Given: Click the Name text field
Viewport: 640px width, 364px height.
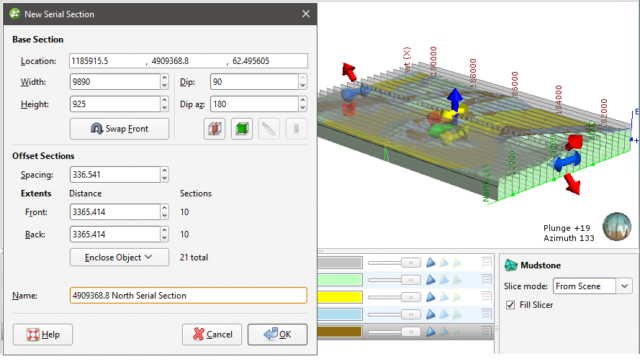Looking at the screenshot, I should pyautogui.click(x=188, y=296).
